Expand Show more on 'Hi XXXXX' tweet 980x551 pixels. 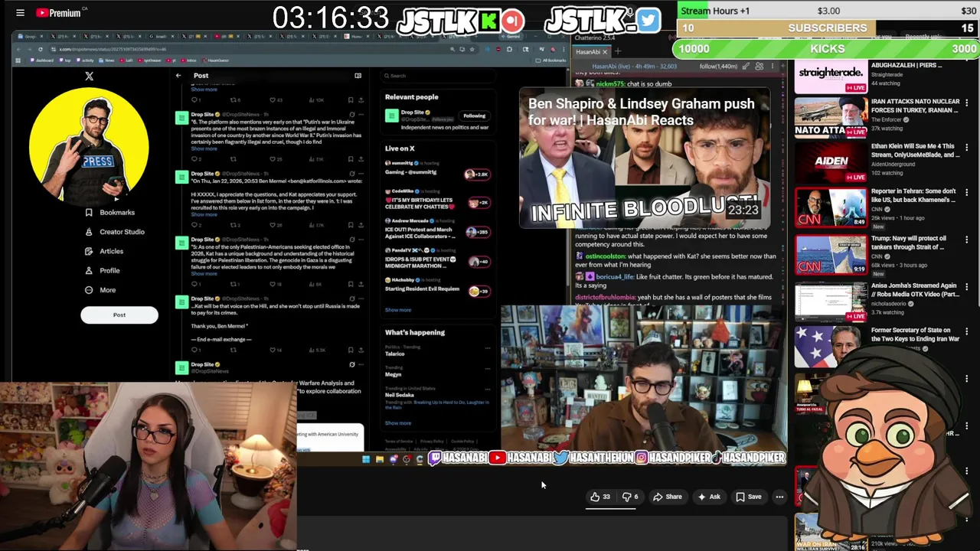point(204,214)
